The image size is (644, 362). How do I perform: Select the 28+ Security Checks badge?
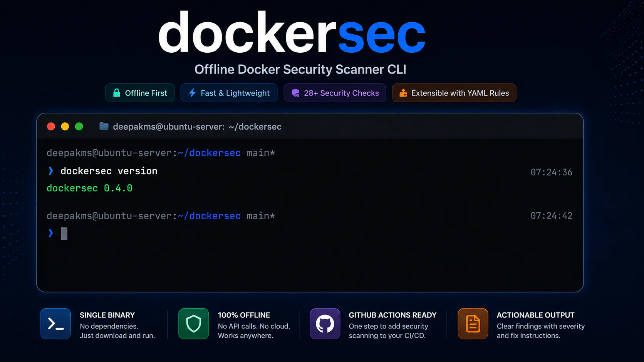click(x=335, y=93)
